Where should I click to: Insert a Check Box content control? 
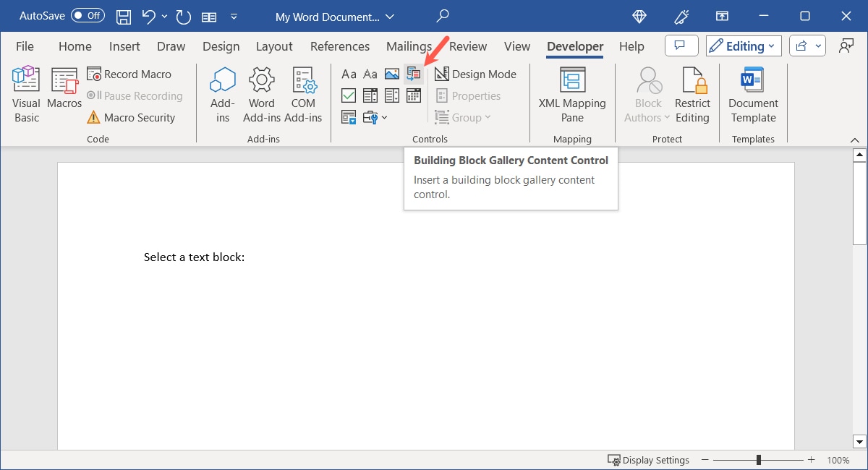coord(349,95)
